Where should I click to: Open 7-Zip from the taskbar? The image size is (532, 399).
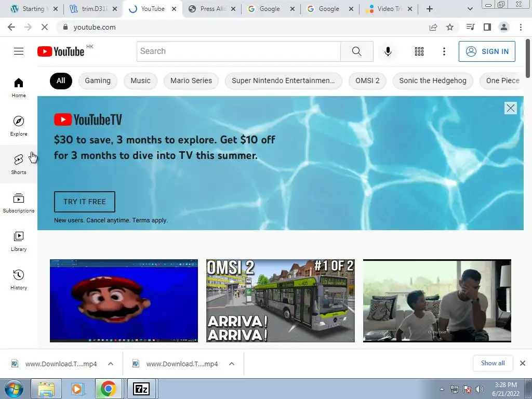pyautogui.click(x=141, y=389)
